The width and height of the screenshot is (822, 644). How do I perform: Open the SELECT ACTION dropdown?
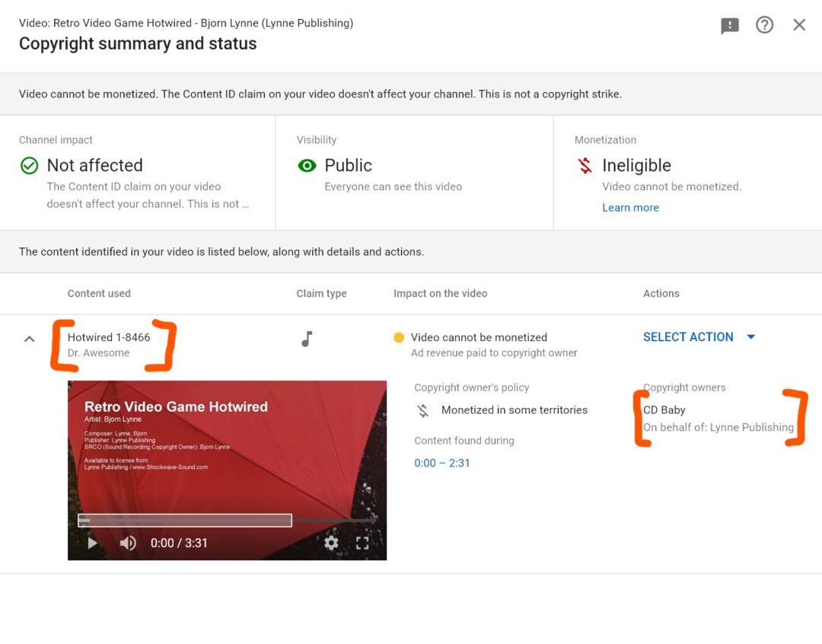688,336
